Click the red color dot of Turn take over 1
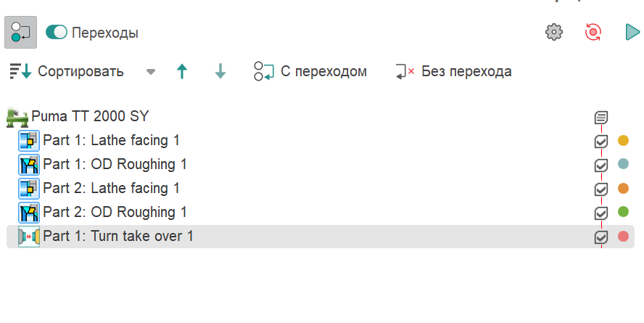Screen dimensions: 644x323 pyautogui.click(x=623, y=237)
